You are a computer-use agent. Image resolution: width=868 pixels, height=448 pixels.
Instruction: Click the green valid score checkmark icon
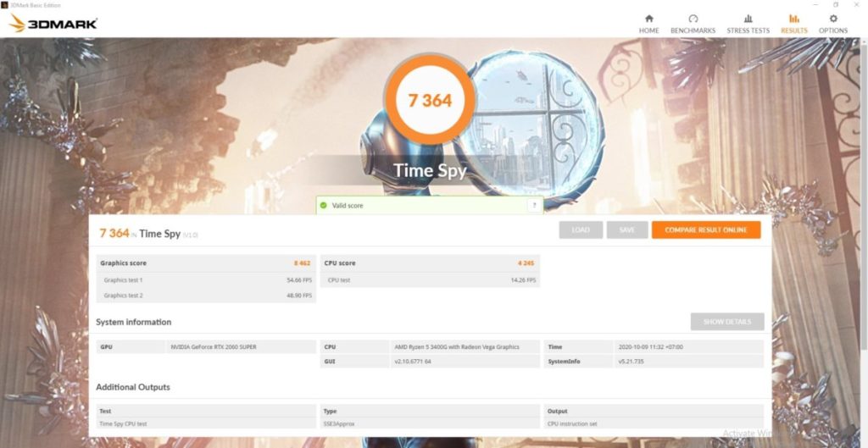pyautogui.click(x=323, y=205)
